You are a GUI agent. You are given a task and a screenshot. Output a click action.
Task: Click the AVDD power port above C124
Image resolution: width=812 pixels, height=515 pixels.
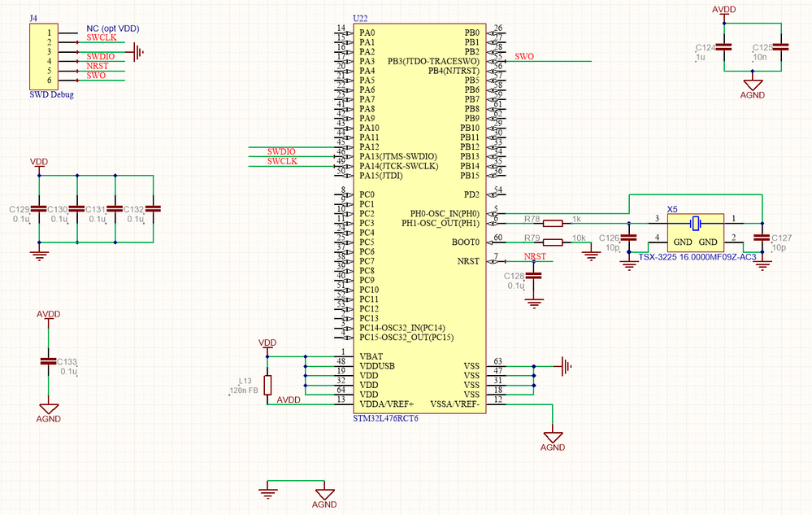(724, 12)
